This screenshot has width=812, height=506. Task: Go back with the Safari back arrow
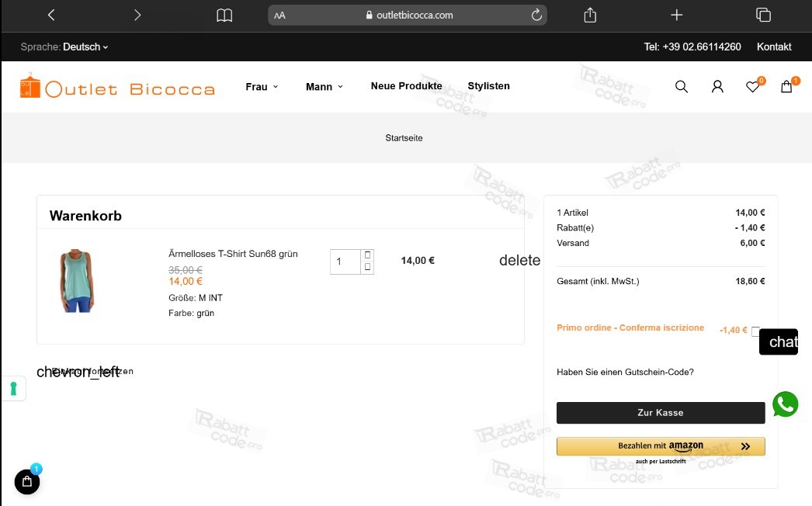coord(50,15)
